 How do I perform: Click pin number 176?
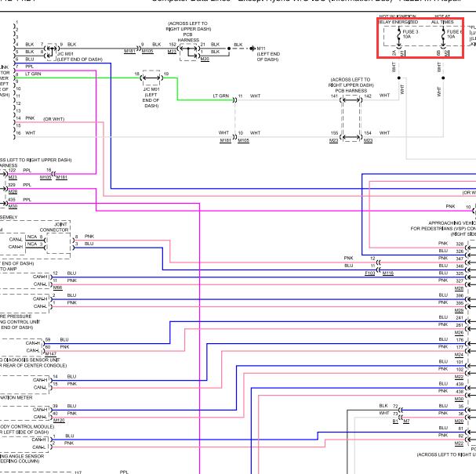tap(460, 340)
